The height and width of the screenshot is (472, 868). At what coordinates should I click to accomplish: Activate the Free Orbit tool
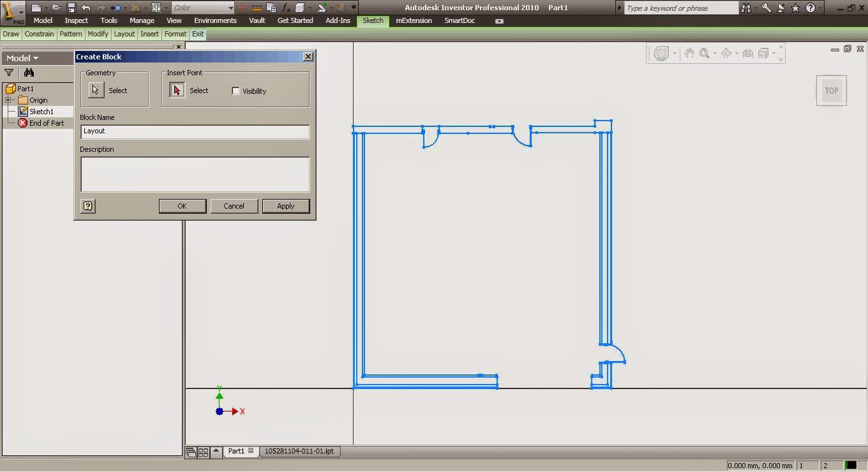(x=728, y=53)
